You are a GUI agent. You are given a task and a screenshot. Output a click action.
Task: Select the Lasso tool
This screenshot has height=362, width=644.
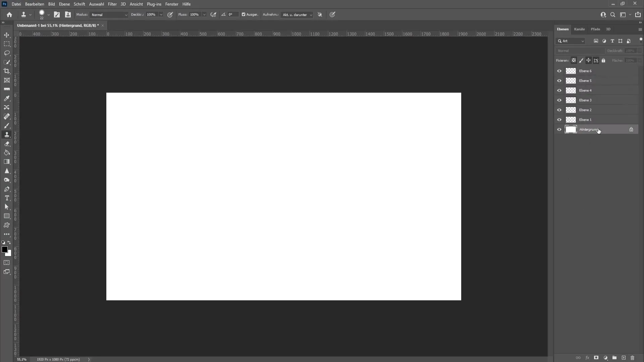point(7,53)
